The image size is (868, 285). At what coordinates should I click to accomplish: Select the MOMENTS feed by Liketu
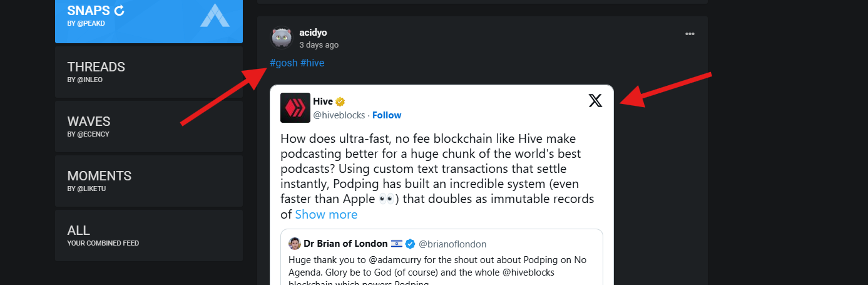coord(149,181)
